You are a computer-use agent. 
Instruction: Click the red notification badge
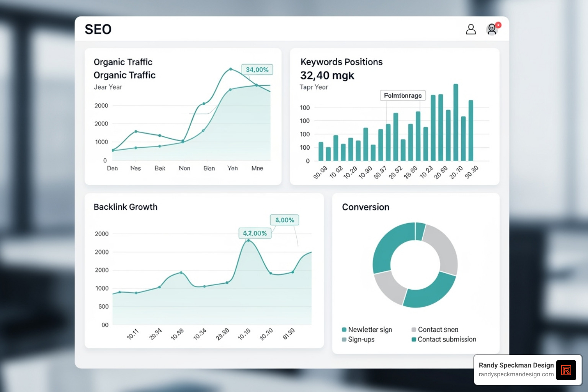tap(498, 24)
